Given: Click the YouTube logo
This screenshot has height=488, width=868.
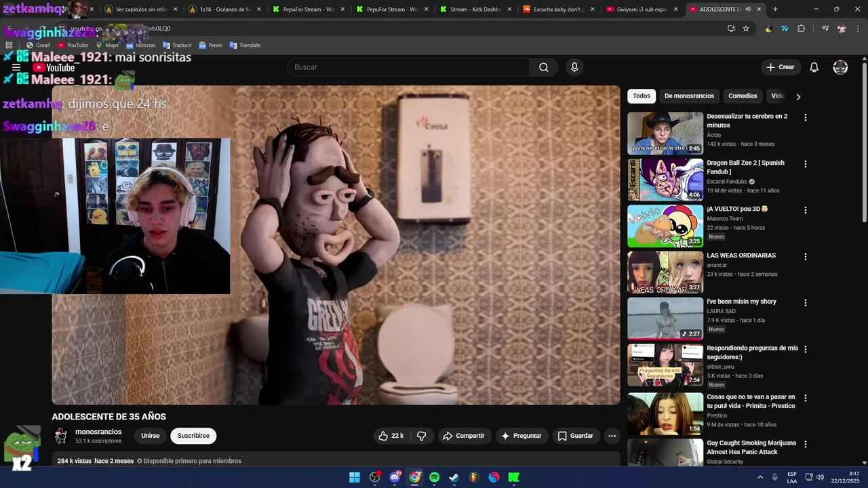Looking at the screenshot, I should pyautogui.click(x=54, y=67).
